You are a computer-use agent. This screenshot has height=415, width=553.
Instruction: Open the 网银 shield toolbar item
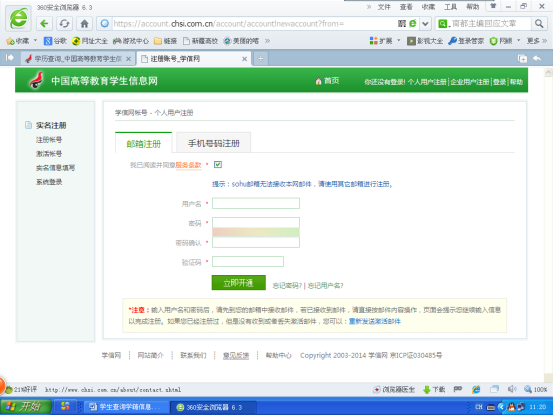(501, 41)
